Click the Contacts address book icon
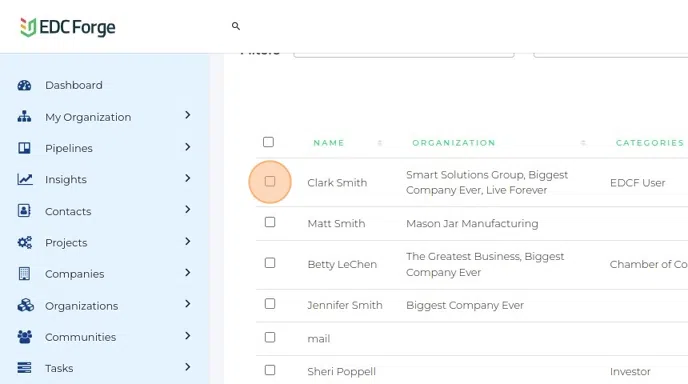Viewport: 688px width, 384px height. [24, 211]
